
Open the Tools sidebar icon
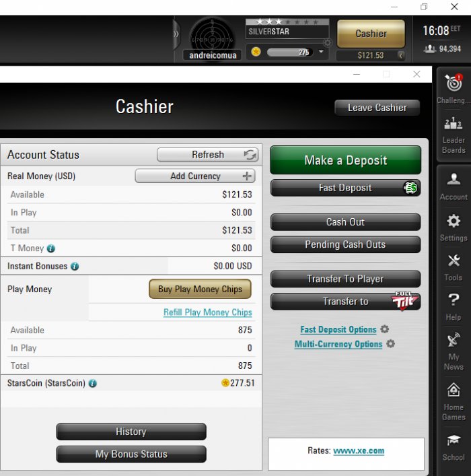click(x=454, y=261)
